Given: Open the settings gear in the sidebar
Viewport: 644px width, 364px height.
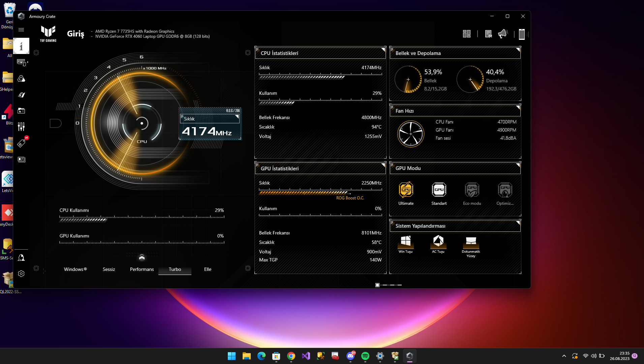Looking at the screenshot, I should pos(21,274).
